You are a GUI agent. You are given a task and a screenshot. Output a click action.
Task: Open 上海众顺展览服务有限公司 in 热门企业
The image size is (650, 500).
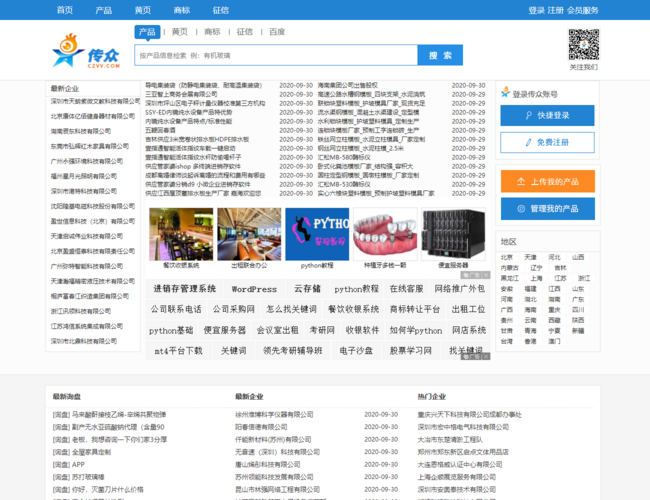(456, 477)
